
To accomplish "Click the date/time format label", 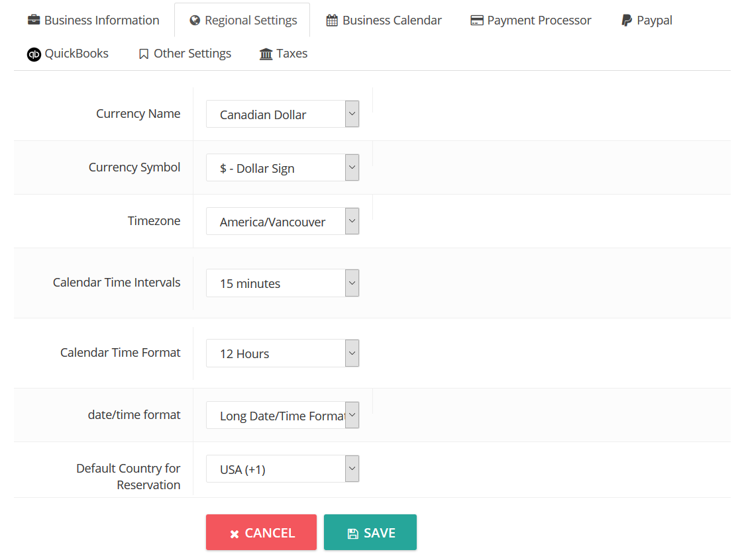I will click(134, 415).
